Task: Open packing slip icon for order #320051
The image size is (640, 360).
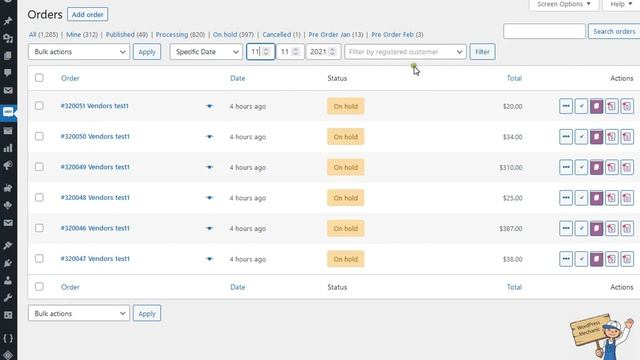Action: click(627, 106)
